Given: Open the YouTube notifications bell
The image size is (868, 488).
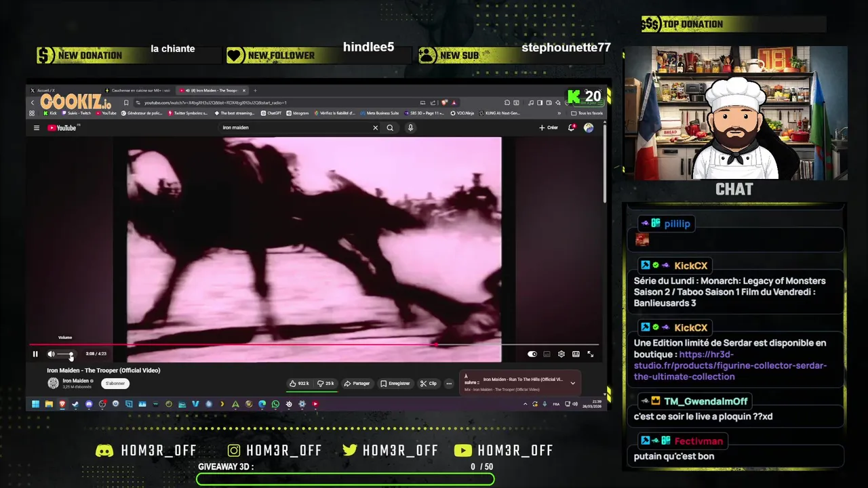Looking at the screenshot, I should [571, 127].
